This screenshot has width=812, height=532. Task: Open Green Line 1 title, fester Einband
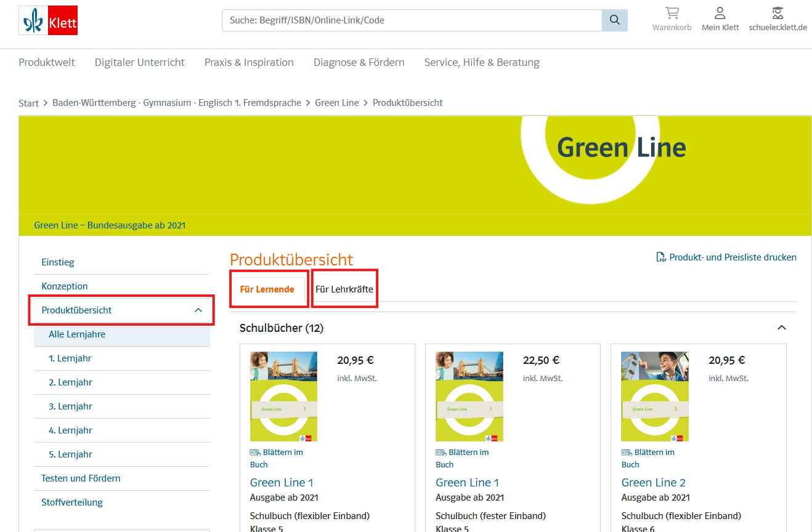click(x=468, y=483)
